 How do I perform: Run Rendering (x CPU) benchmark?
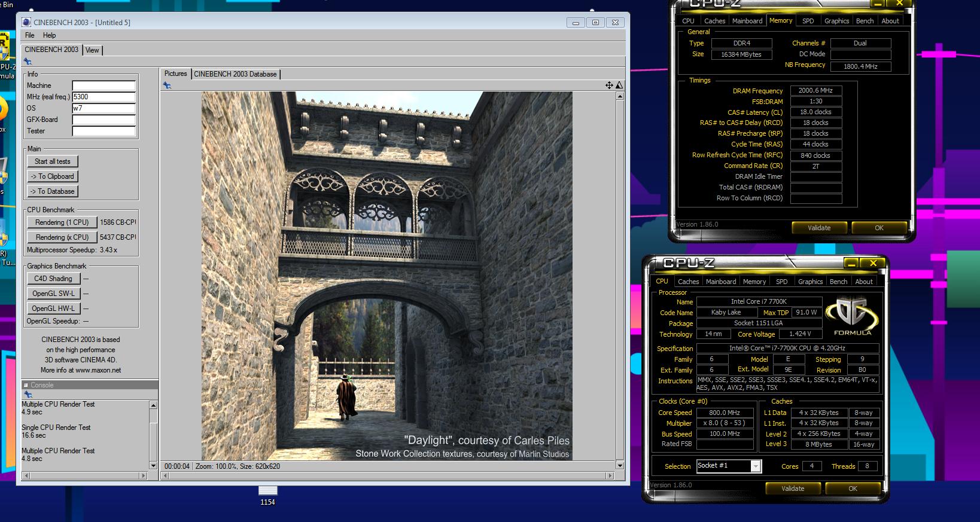(62, 237)
